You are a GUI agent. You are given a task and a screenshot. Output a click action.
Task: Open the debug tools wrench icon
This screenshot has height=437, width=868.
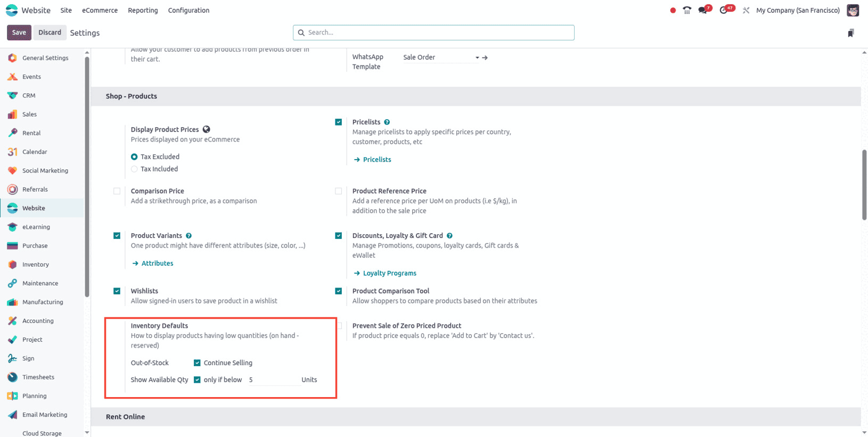(x=746, y=10)
